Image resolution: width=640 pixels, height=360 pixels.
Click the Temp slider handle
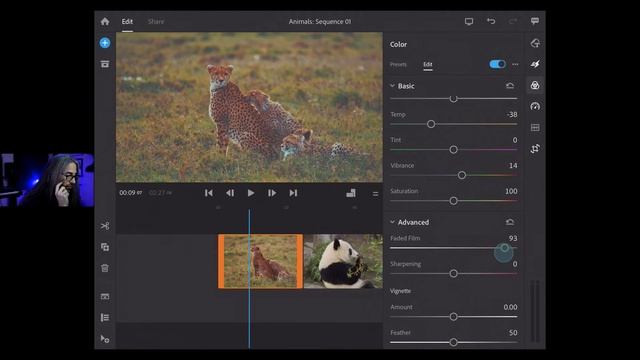coord(431,124)
